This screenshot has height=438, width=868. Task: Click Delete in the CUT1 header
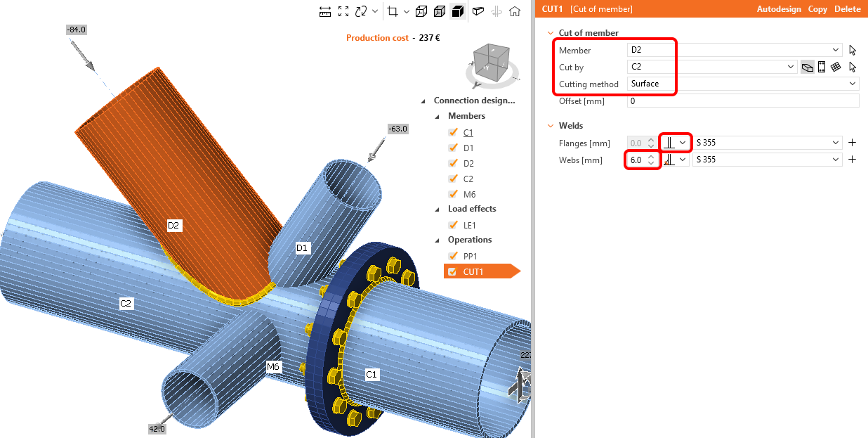[x=847, y=9]
